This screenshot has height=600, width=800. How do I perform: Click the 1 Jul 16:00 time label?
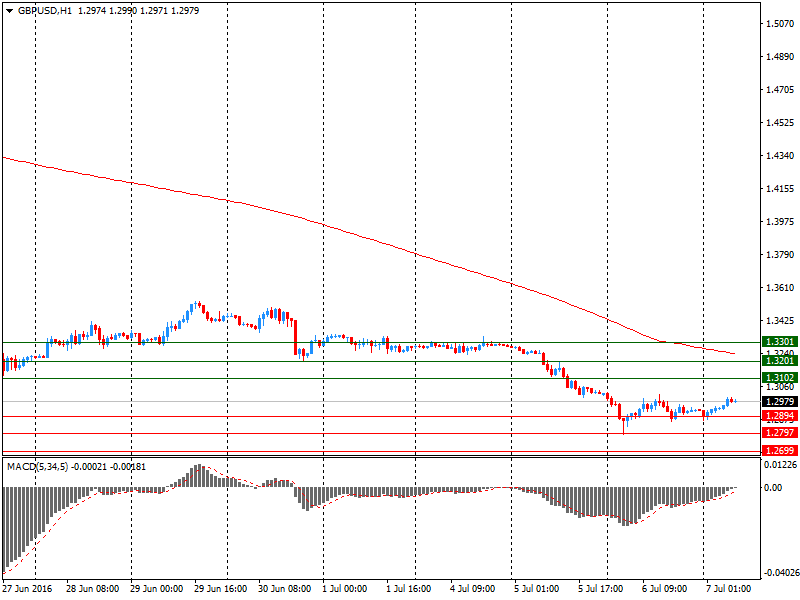pyautogui.click(x=408, y=589)
